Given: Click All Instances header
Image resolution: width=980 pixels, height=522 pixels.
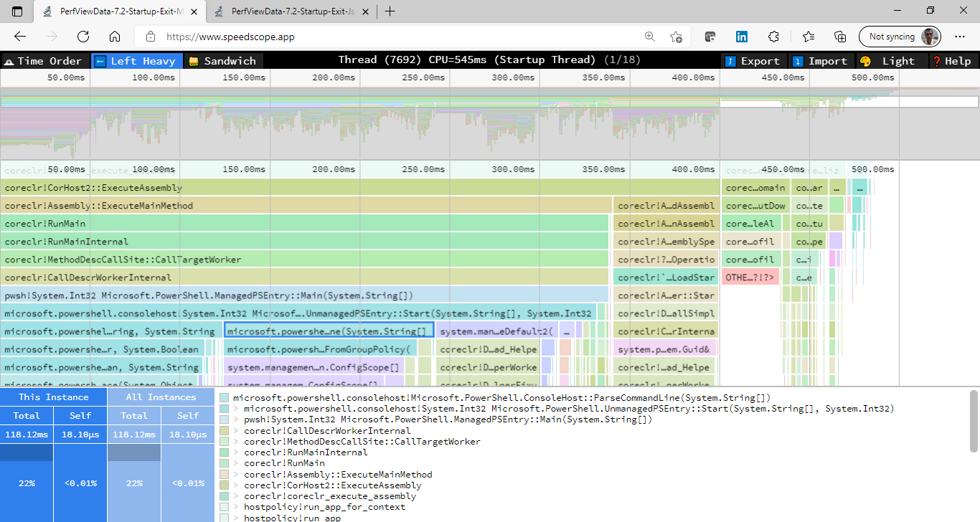Looking at the screenshot, I should 161,397.
